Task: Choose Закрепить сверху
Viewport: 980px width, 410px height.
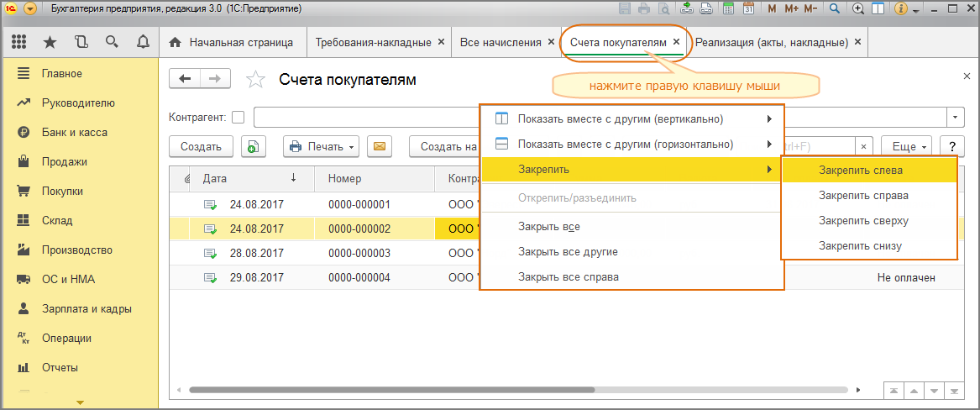Action: point(869,221)
